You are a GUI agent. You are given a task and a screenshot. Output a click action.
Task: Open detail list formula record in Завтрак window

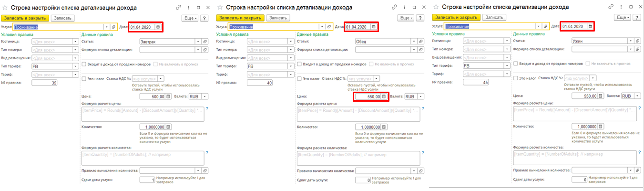[x=205, y=50]
